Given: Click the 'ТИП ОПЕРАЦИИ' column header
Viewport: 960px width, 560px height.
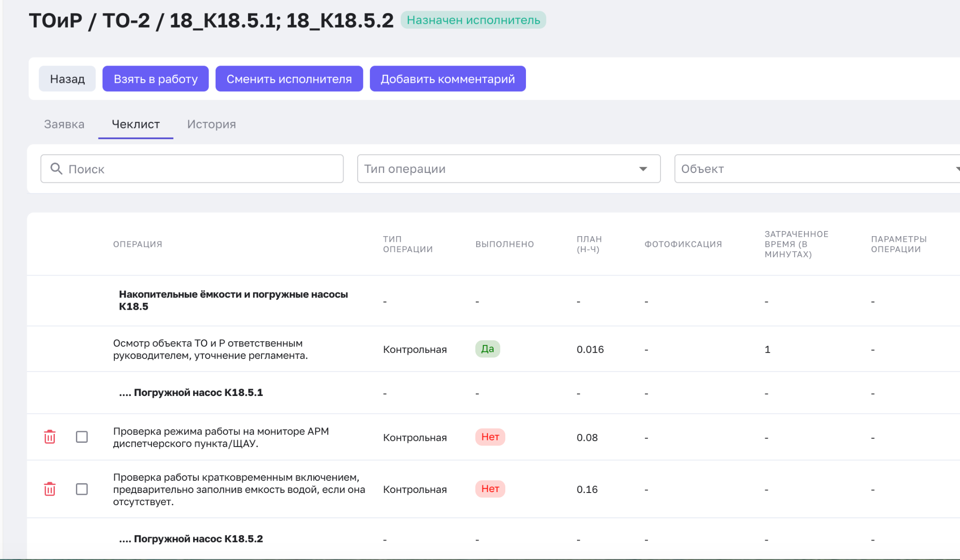Looking at the screenshot, I should tap(408, 244).
